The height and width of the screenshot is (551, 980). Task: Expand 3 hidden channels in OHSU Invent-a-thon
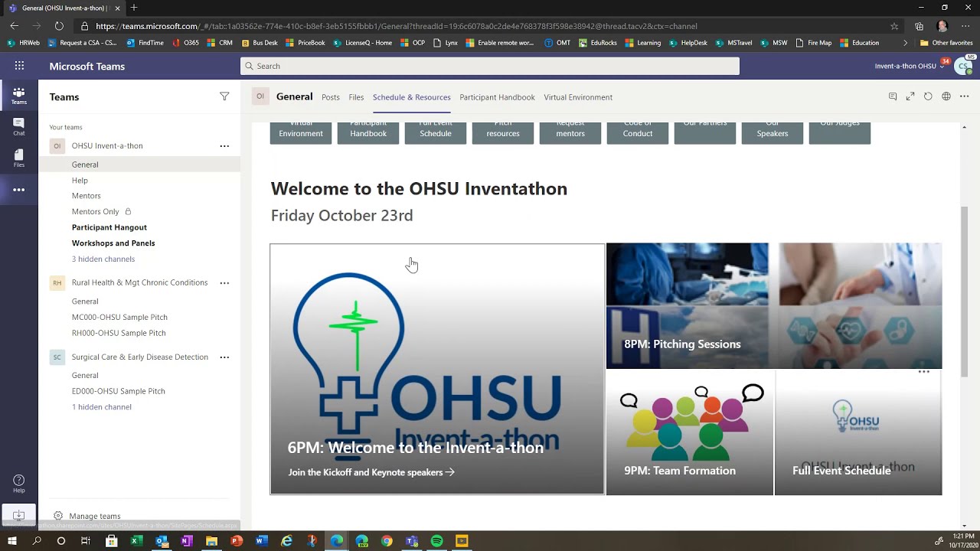tap(103, 259)
